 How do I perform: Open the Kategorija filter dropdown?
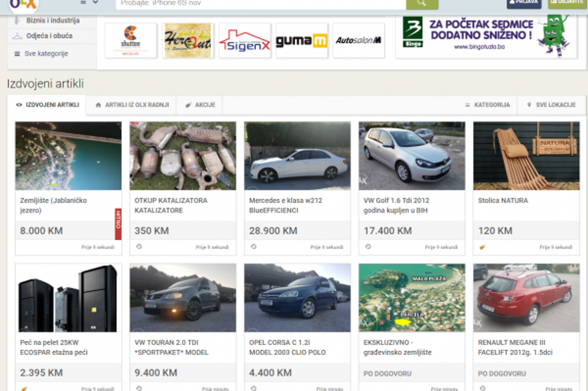tap(487, 105)
